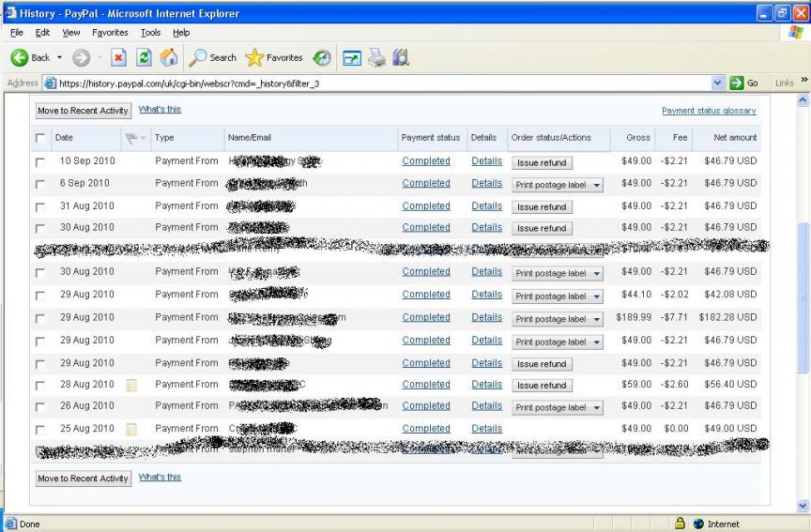The width and height of the screenshot is (811, 532).
Task: Click the bottom Move to Recent Activity button
Action: 84,479
